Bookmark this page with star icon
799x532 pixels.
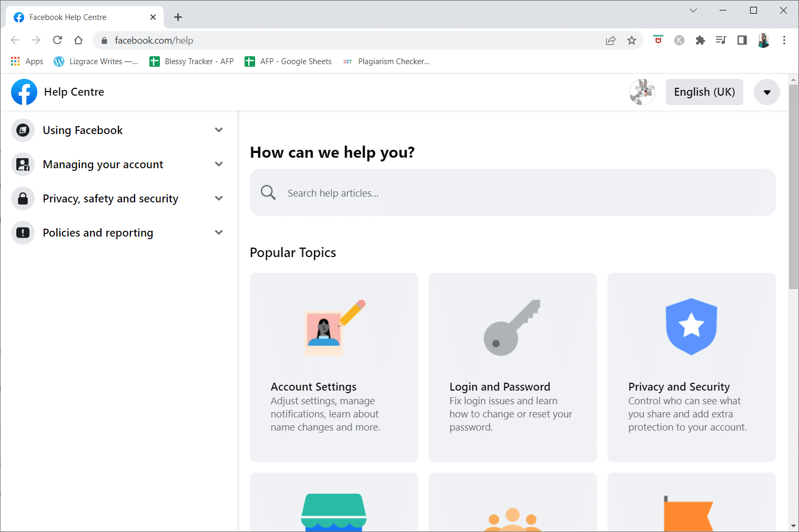coord(632,40)
